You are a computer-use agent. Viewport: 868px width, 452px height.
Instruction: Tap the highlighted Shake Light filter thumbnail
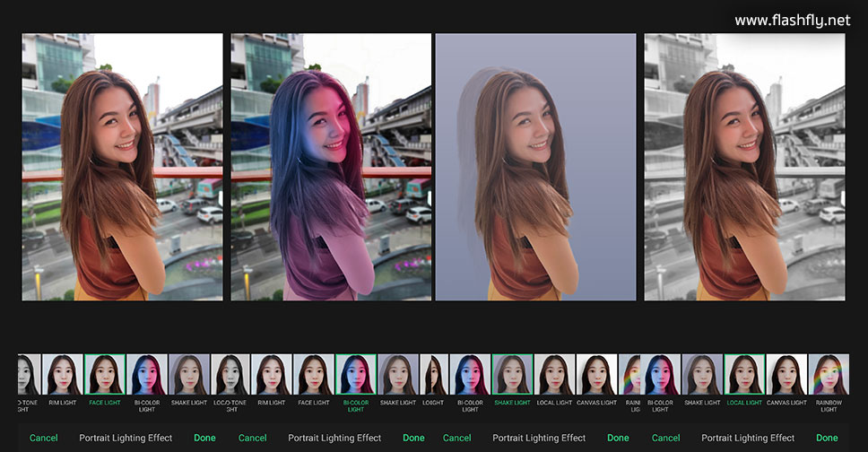(x=512, y=375)
